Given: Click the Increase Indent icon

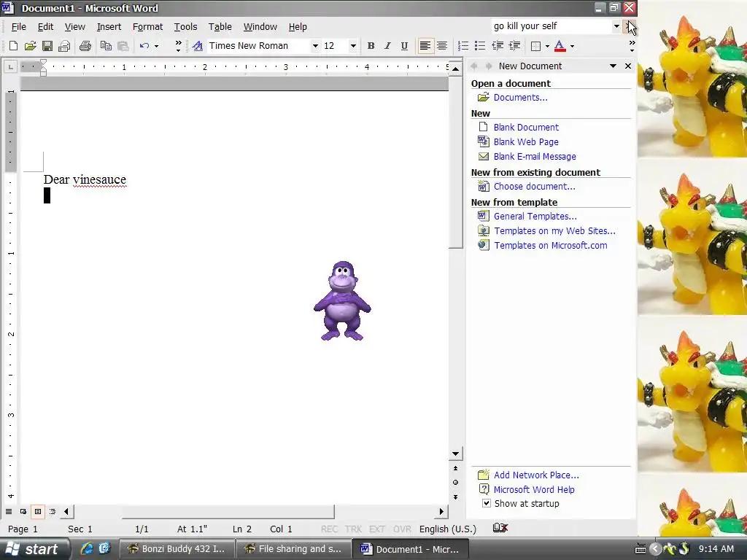Looking at the screenshot, I should click(x=514, y=46).
